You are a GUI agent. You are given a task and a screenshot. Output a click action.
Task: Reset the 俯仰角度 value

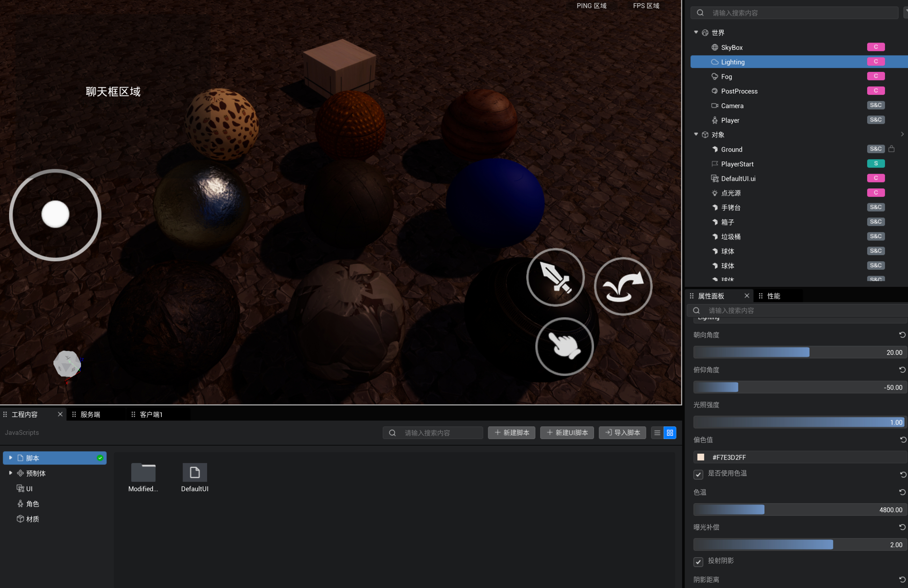[902, 370]
